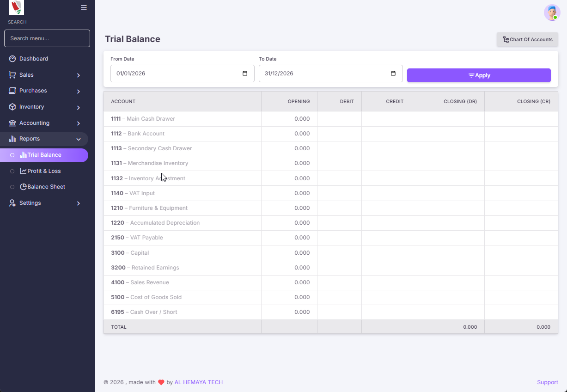Expand the Sales submenu chevron

(79, 75)
